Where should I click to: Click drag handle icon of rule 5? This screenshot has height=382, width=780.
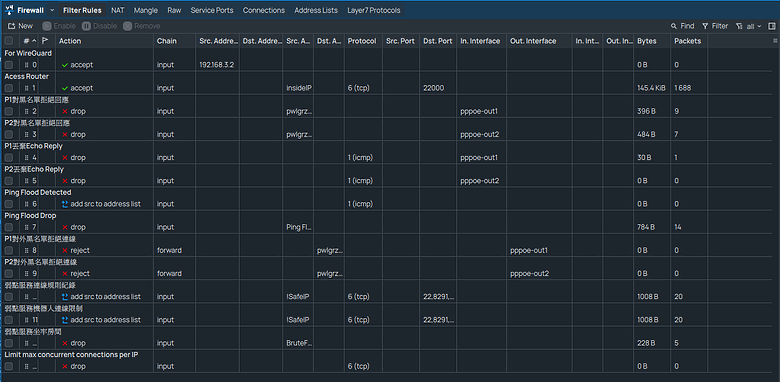tap(27, 181)
